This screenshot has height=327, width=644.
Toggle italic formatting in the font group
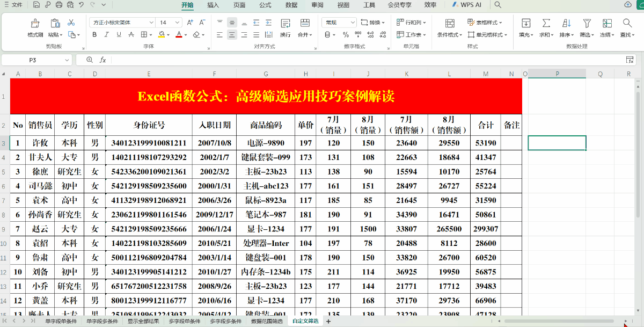tap(105, 34)
